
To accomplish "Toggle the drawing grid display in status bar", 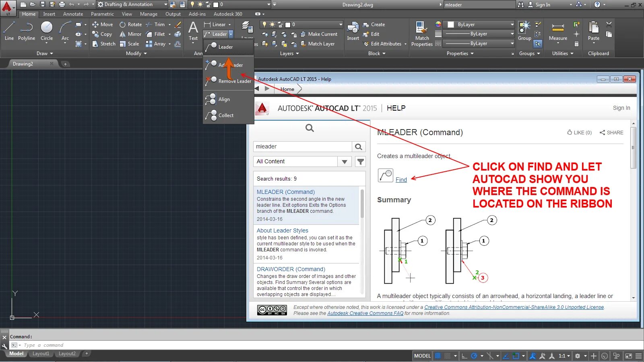I will (438, 356).
